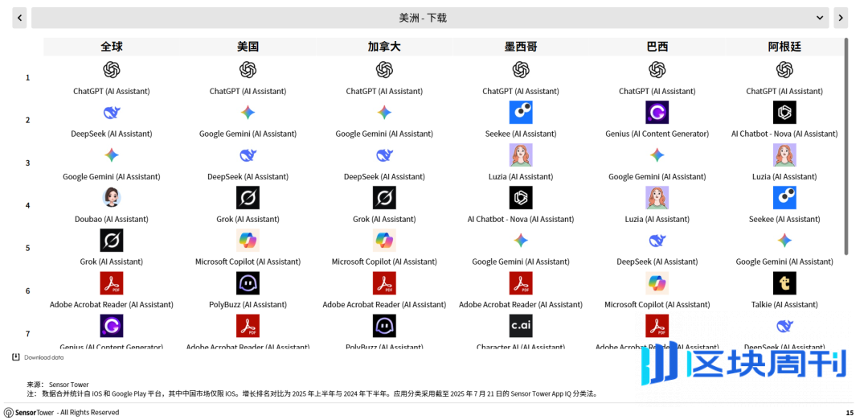Click the AI Chatbot - Nova icon in 阿根廷 column
The width and height of the screenshot is (868, 420).
[x=784, y=113]
